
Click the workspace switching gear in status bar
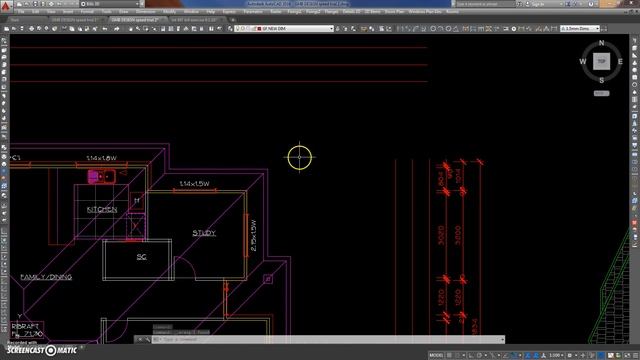click(569, 356)
